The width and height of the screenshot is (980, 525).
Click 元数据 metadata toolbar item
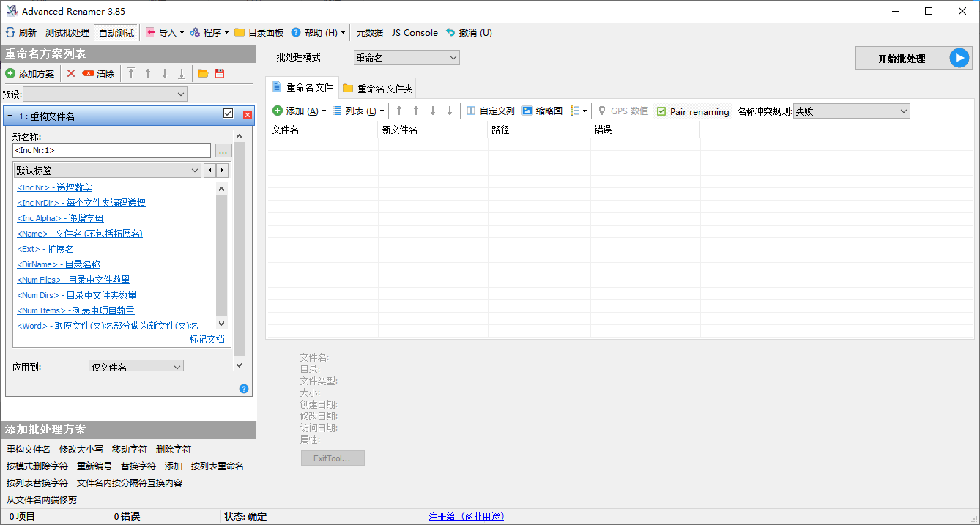click(x=370, y=33)
